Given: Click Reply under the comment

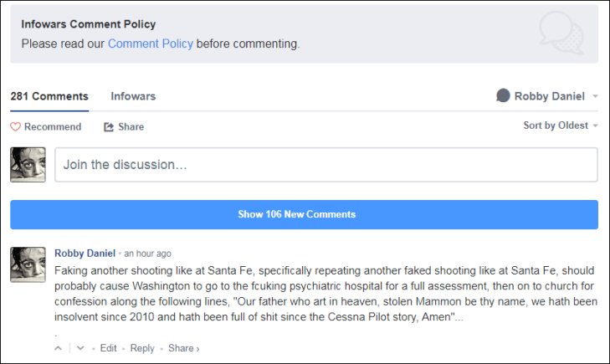Looking at the screenshot, I should [142, 348].
